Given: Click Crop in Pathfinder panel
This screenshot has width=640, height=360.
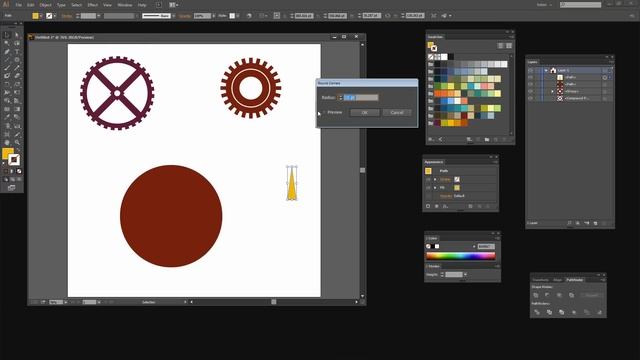Looking at the screenshot, I should 574,312.
